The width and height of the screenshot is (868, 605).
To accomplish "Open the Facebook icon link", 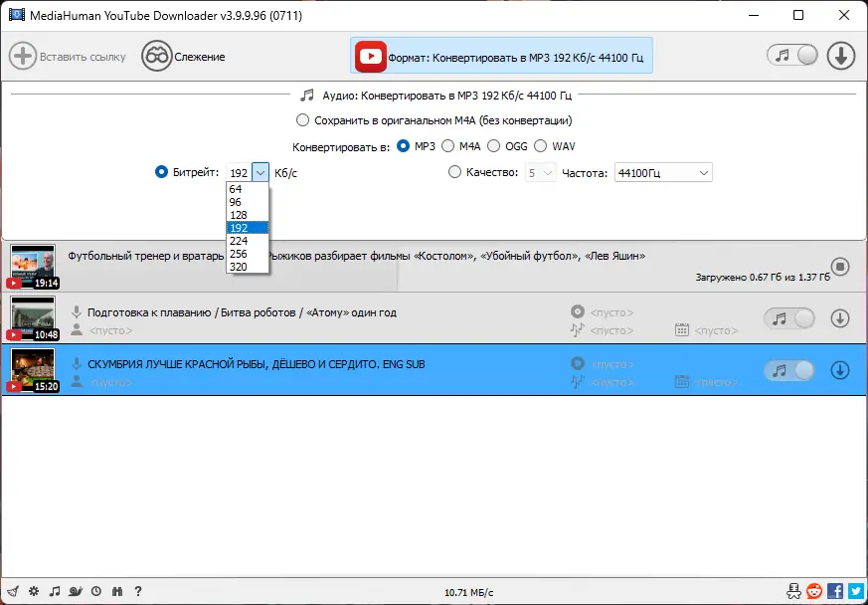I will [x=835, y=591].
